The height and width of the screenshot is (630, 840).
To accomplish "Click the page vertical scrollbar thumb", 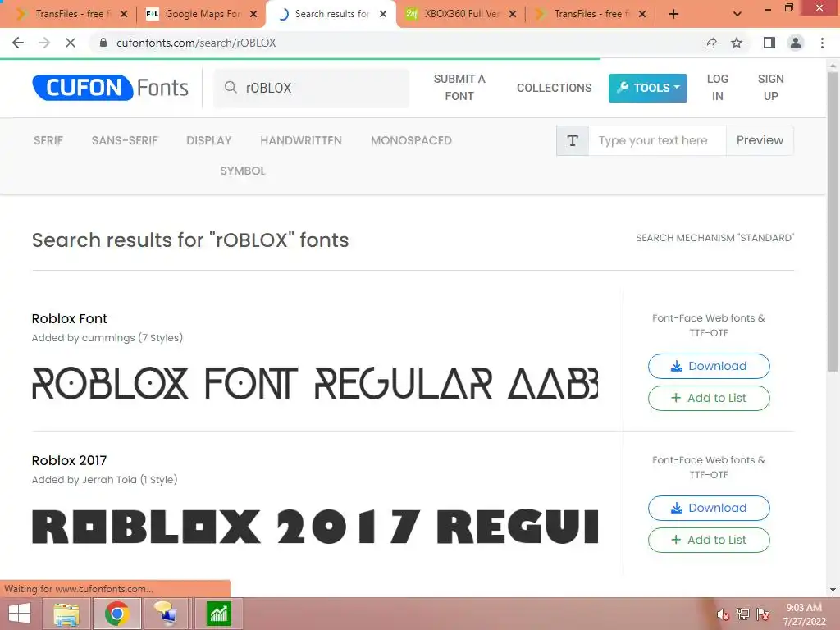I will point(833,221).
